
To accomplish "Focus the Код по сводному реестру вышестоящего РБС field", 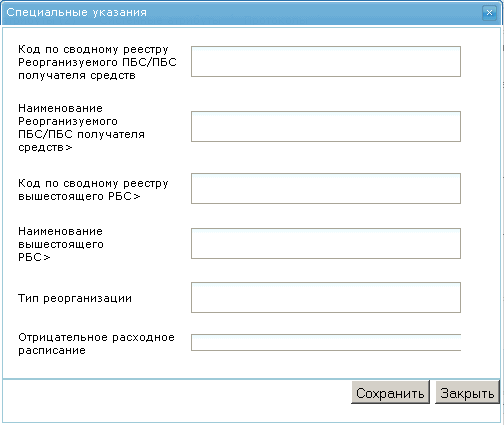I will coord(326,188).
